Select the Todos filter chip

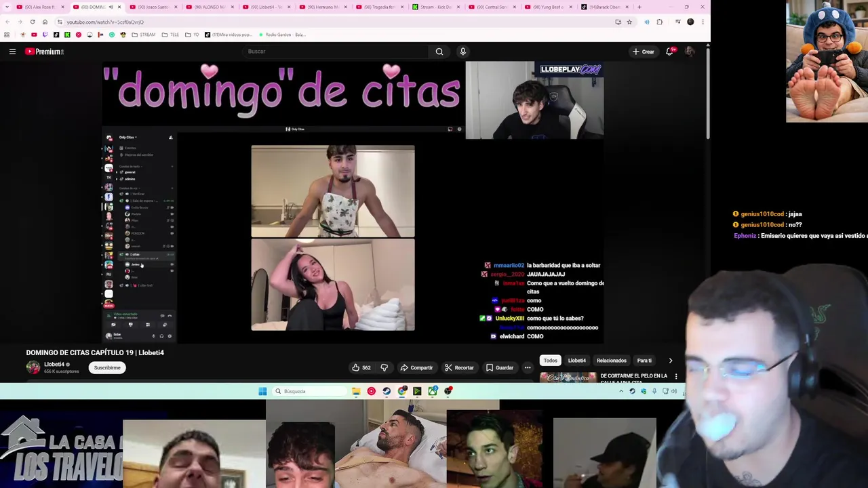pyautogui.click(x=550, y=361)
